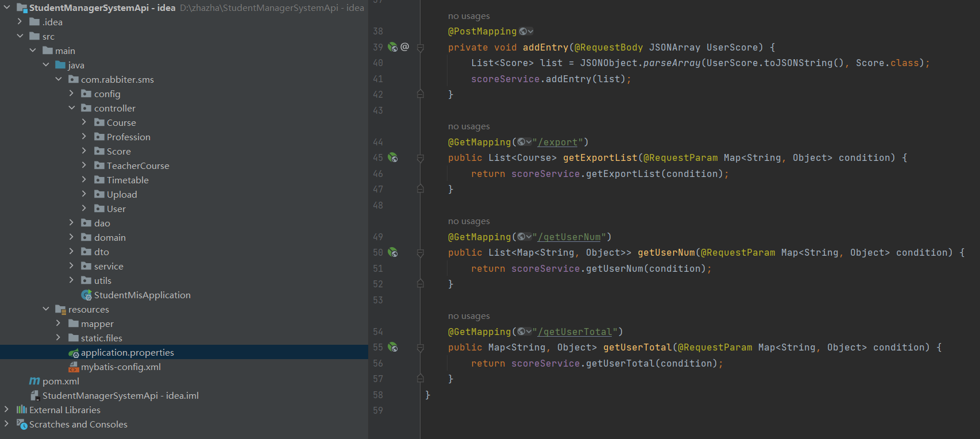Click the gutter icon beside getUserTotal method
980x439 pixels.
pyautogui.click(x=393, y=347)
